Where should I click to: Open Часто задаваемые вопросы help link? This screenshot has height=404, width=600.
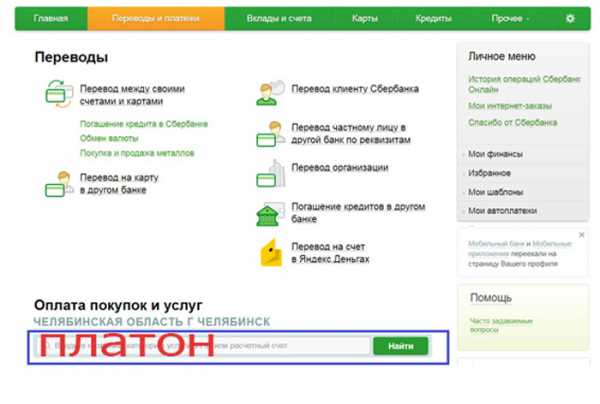(x=501, y=325)
